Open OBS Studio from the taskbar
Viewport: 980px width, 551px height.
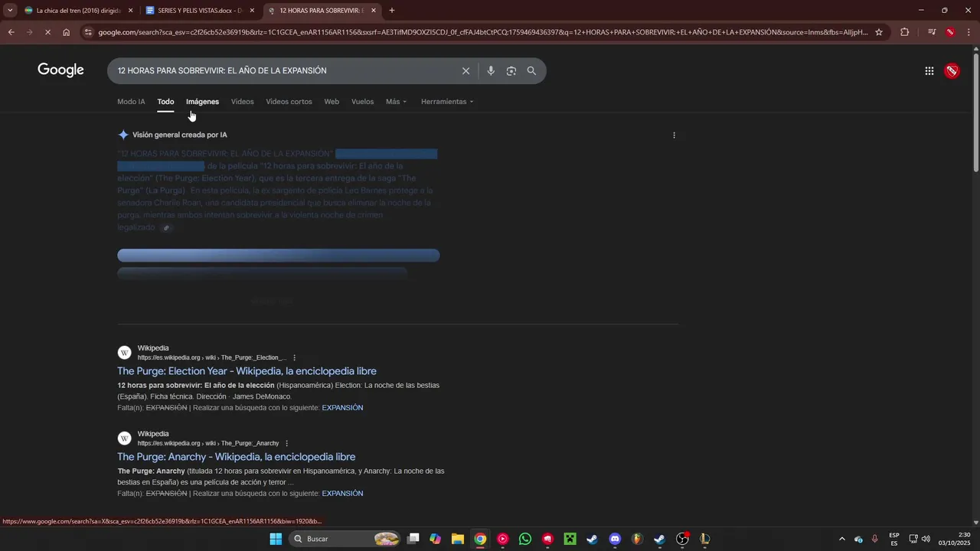pyautogui.click(x=682, y=539)
